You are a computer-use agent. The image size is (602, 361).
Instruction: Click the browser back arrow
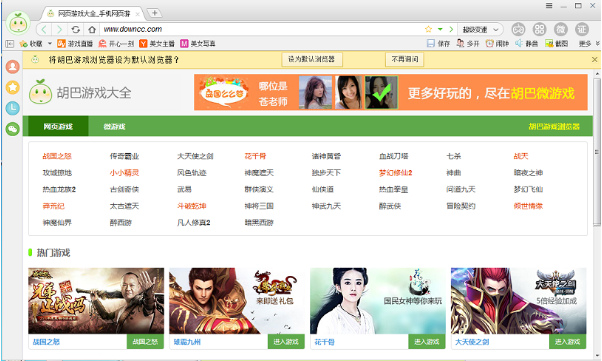44,29
